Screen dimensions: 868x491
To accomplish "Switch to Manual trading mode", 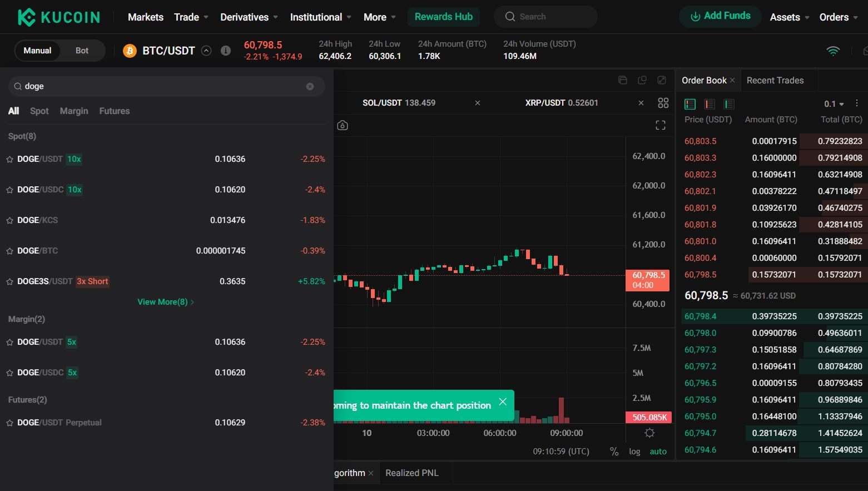I will coord(37,51).
